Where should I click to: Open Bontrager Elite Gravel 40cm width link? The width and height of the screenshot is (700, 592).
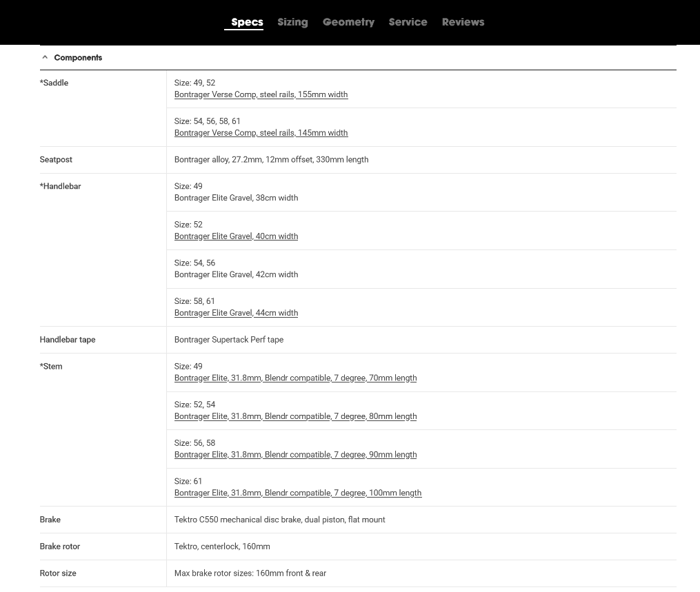[236, 236]
